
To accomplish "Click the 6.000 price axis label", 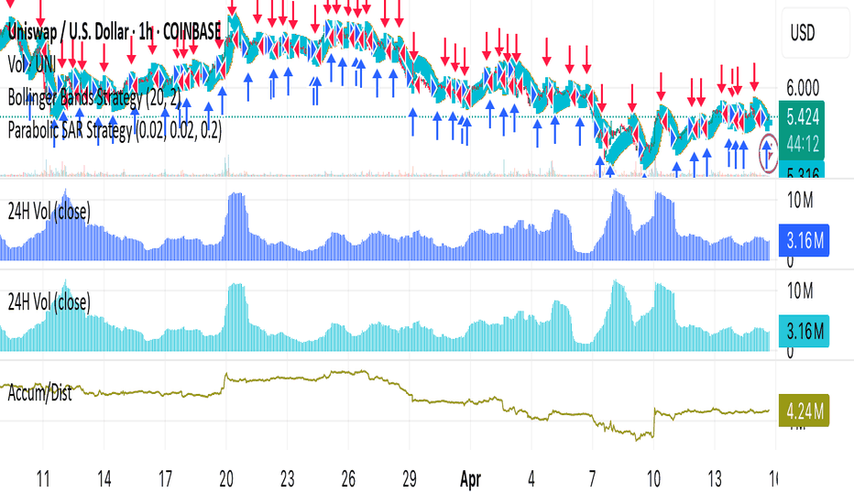I will click(x=803, y=88).
